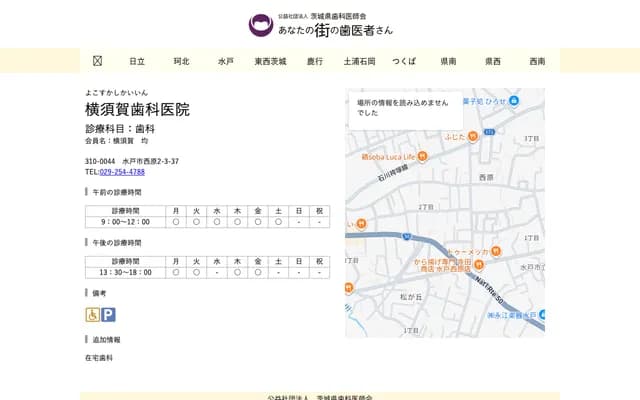Open the 西南 region tab
640x400 pixels.
(537, 61)
